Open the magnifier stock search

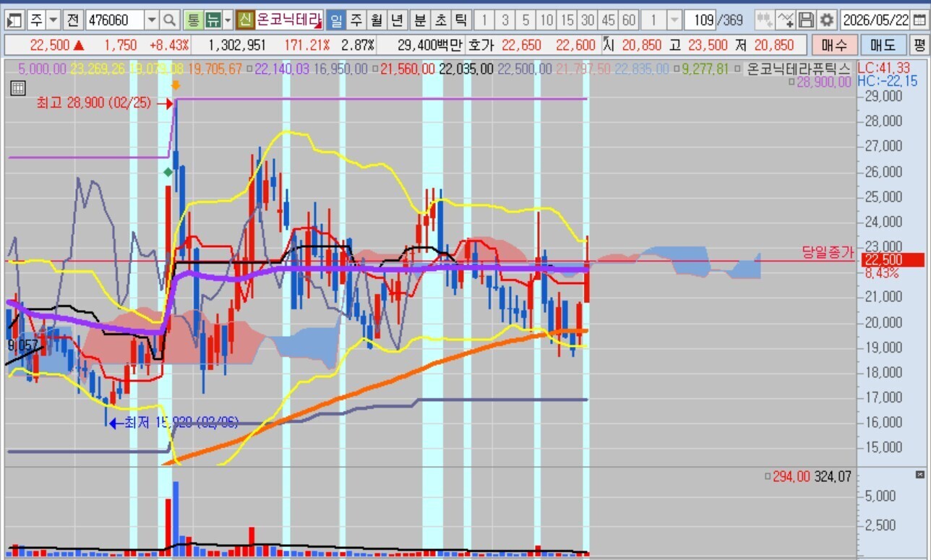tap(170, 20)
